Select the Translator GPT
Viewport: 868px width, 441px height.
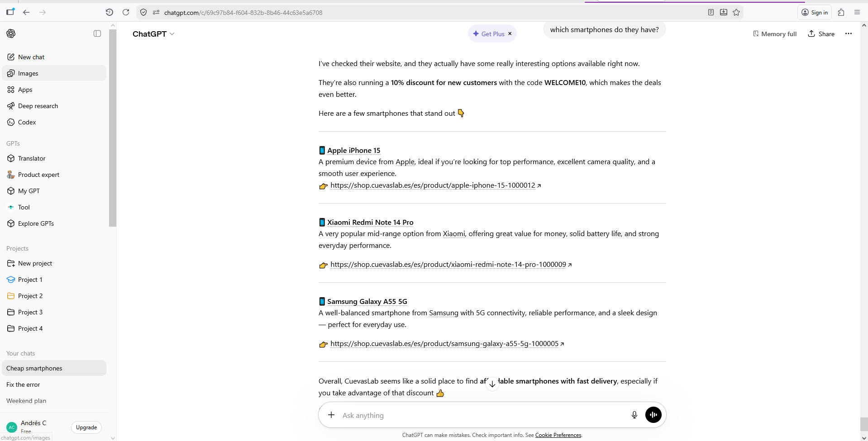(32, 158)
